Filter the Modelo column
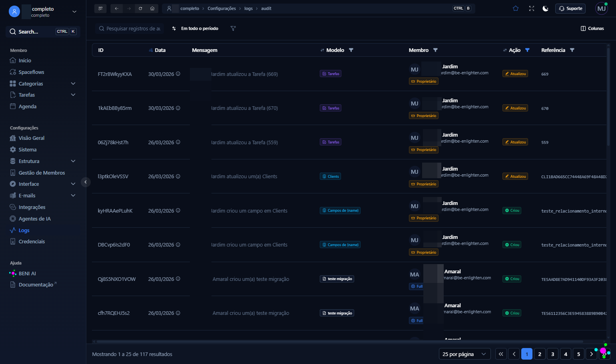616x364 pixels. 351,50
